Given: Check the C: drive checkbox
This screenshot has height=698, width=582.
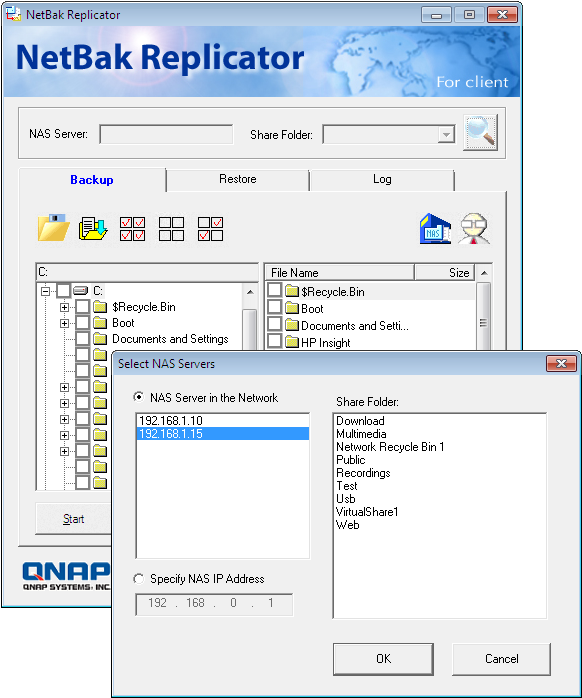Looking at the screenshot, I should tap(63, 291).
